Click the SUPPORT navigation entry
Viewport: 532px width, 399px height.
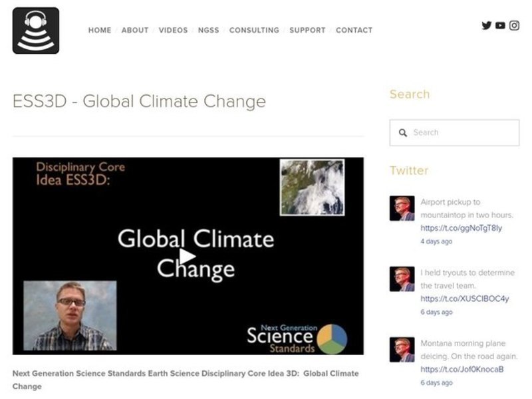pos(307,30)
